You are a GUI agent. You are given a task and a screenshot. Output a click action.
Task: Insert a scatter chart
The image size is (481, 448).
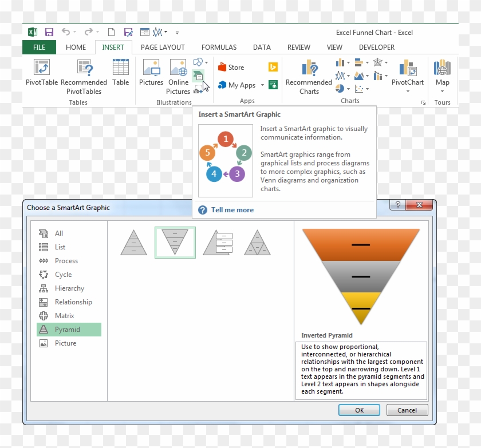coord(359,89)
